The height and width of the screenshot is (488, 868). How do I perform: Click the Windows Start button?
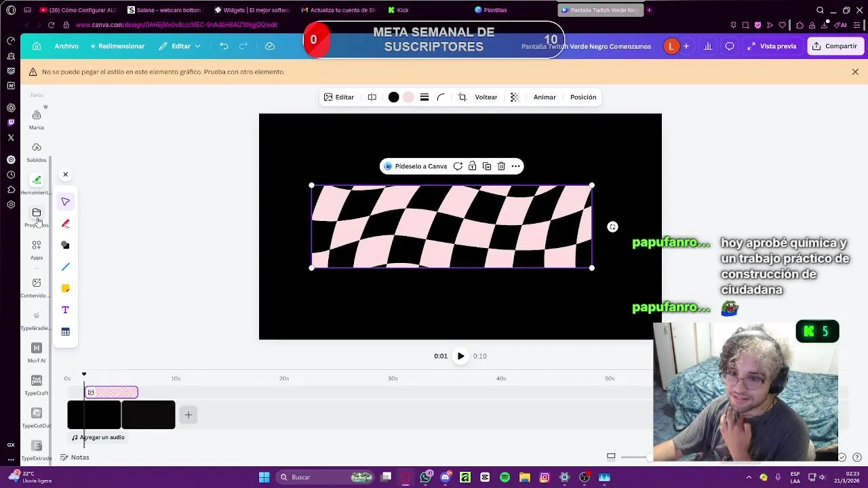[x=264, y=477]
